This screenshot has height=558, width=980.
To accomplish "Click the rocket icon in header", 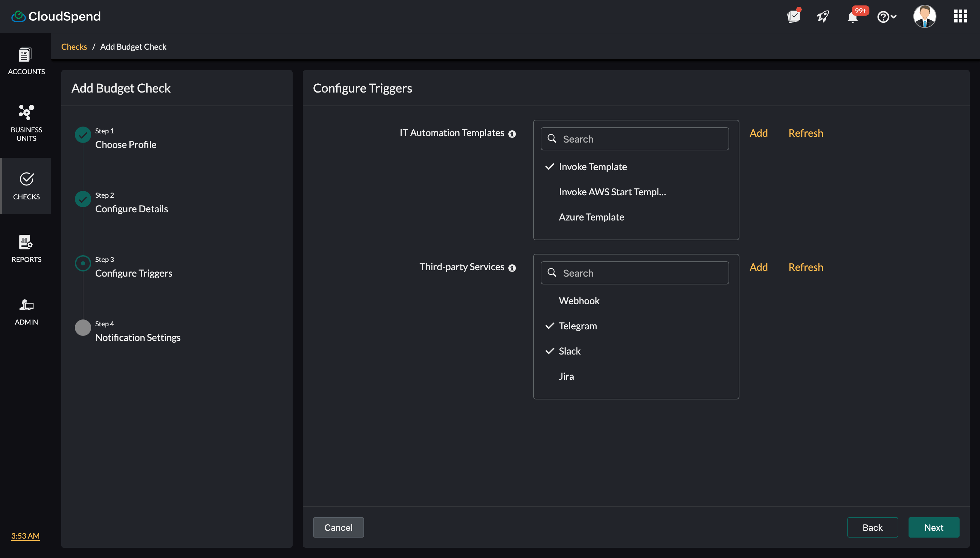I will coord(823,16).
